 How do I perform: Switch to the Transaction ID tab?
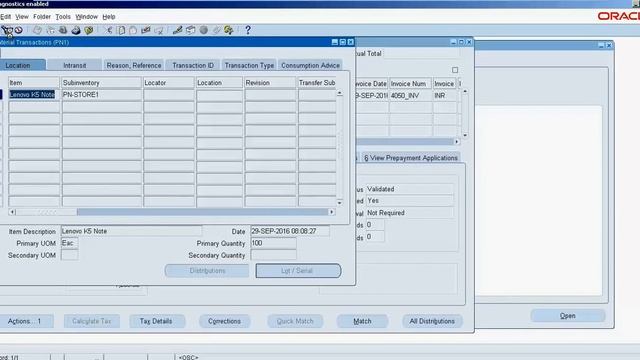pyautogui.click(x=193, y=65)
